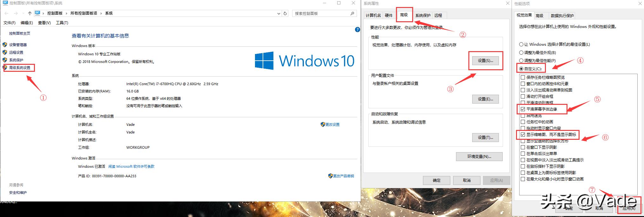Screen dimensions: 644x217
Task: Select 自定义 radio button
Action: 521,69
